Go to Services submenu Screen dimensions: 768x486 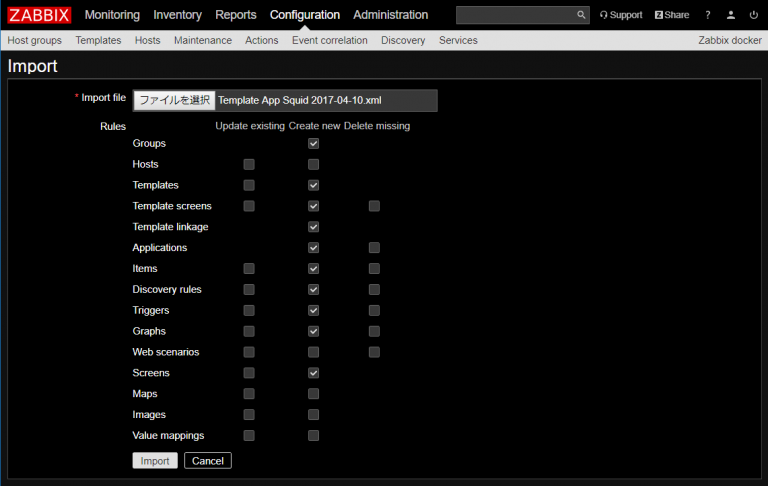[458, 41]
